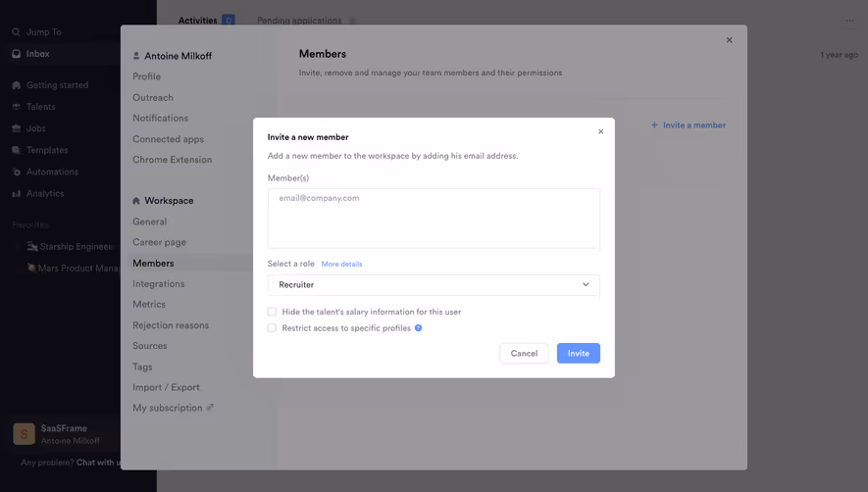Open the three-dots menu at top right
The image size is (868, 492).
point(849,21)
